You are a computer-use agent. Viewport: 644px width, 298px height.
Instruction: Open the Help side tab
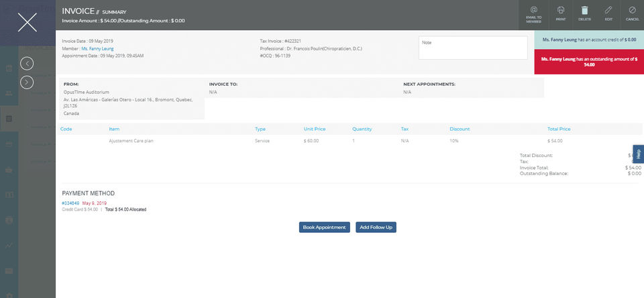638,154
